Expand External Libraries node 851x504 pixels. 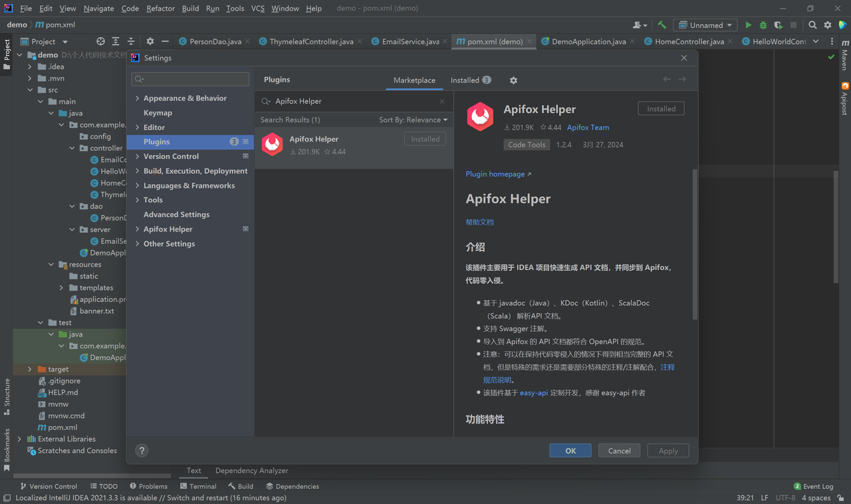(x=19, y=439)
